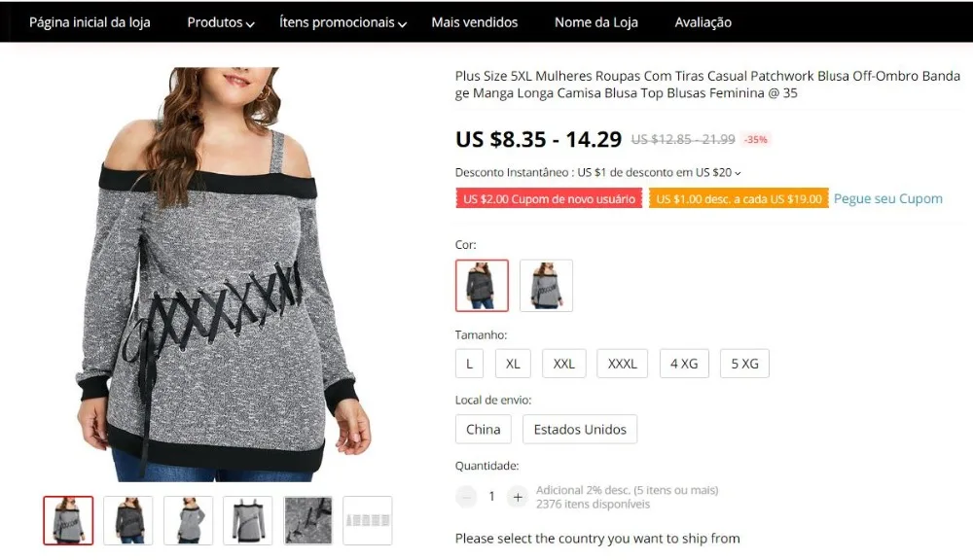The width and height of the screenshot is (973, 560).
Task: Choose size 5 XG
Action: (x=744, y=364)
